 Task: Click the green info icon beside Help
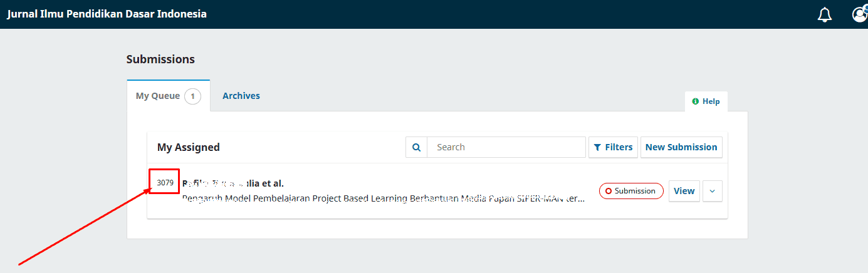[x=695, y=101]
